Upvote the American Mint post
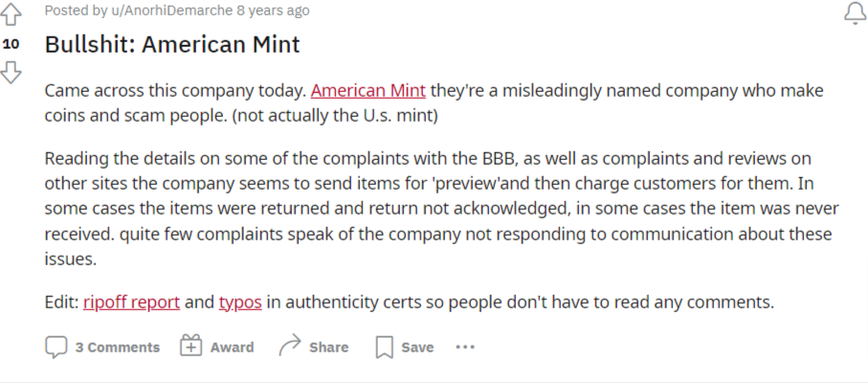 tap(11, 14)
